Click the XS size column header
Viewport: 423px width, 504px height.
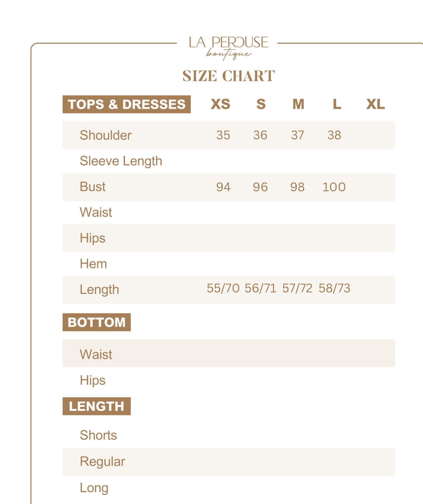(220, 104)
